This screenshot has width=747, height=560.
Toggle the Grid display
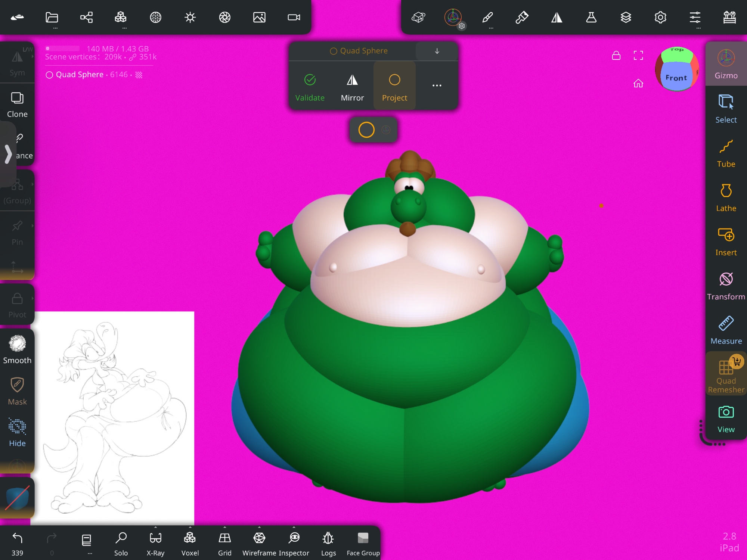tap(224, 542)
